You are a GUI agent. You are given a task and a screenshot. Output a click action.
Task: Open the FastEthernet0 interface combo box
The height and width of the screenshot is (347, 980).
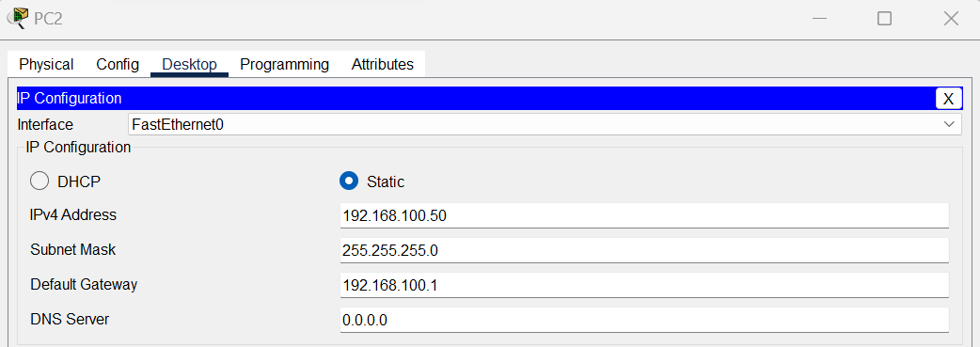click(545, 124)
